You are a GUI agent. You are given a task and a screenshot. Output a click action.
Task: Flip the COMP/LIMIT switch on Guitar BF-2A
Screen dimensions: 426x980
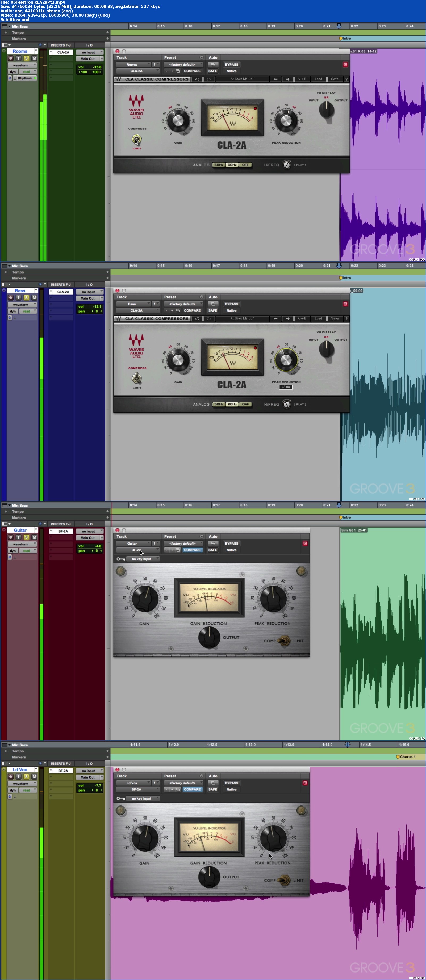[x=284, y=641]
